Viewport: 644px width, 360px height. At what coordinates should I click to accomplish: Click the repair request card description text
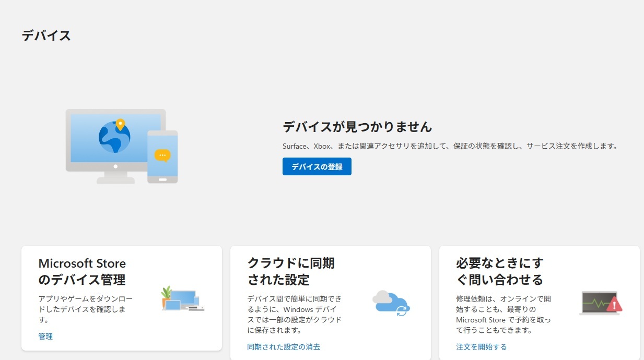[x=504, y=315]
